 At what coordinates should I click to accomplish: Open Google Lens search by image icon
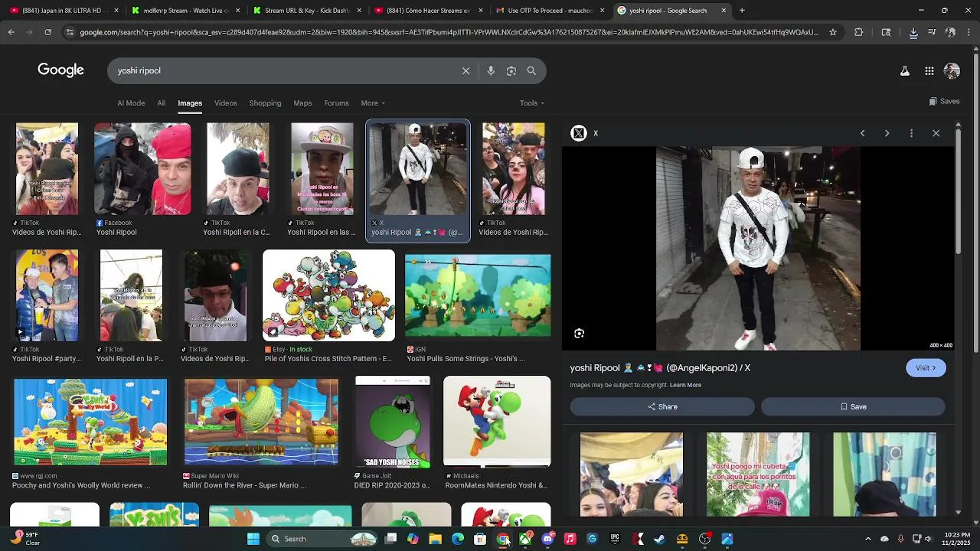click(511, 70)
